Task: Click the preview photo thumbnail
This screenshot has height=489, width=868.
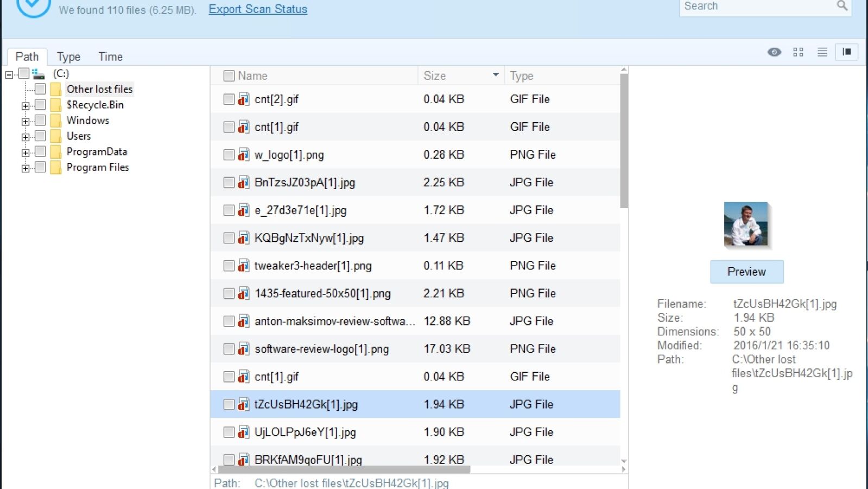Action: (x=746, y=224)
